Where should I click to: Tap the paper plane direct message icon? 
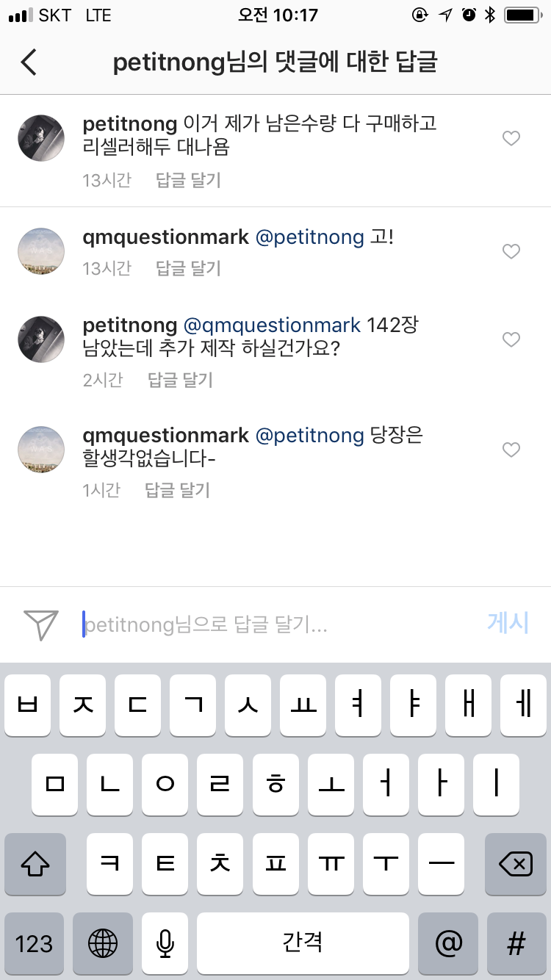click(41, 625)
